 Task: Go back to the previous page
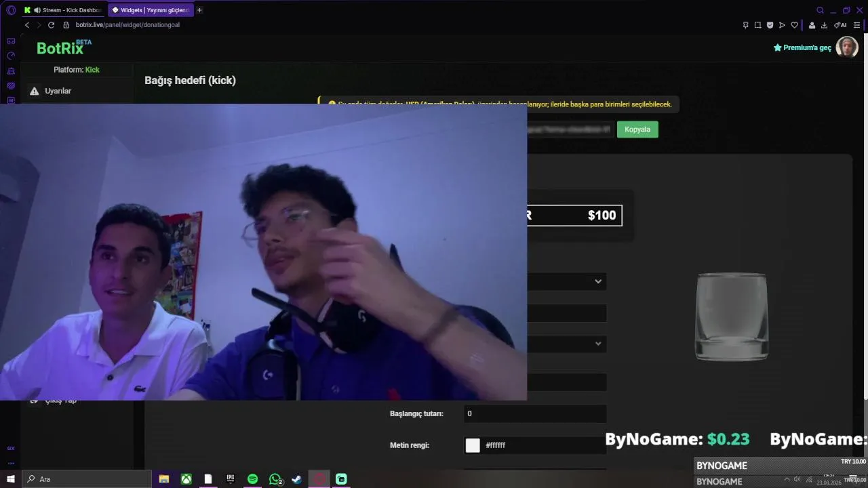coord(27,25)
